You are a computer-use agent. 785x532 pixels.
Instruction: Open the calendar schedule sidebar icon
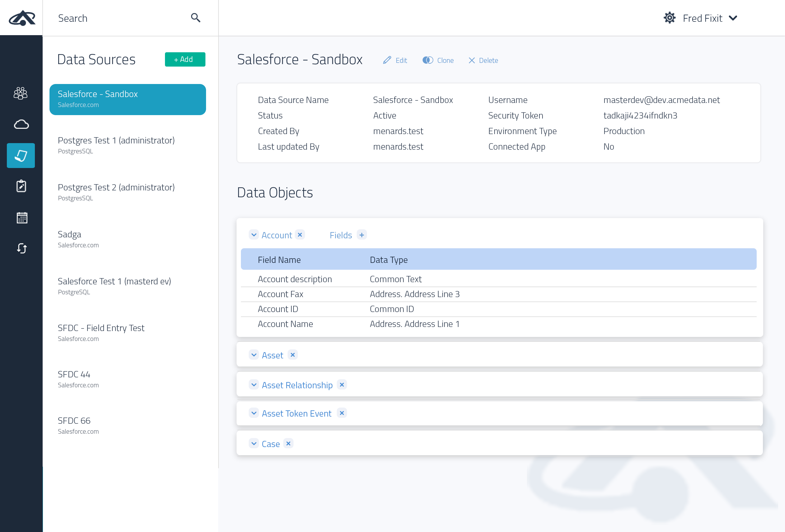coord(21,218)
